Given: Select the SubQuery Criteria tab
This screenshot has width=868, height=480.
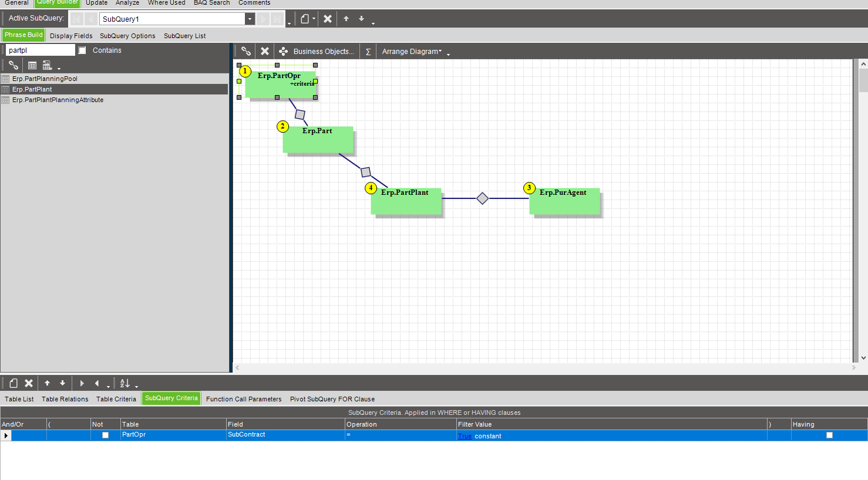Looking at the screenshot, I should [171, 398].
